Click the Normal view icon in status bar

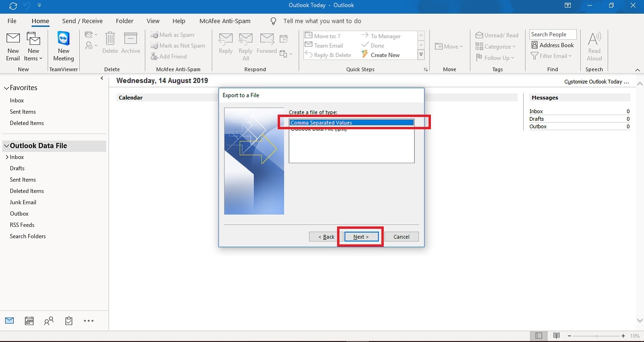click(x=538, y=336)
